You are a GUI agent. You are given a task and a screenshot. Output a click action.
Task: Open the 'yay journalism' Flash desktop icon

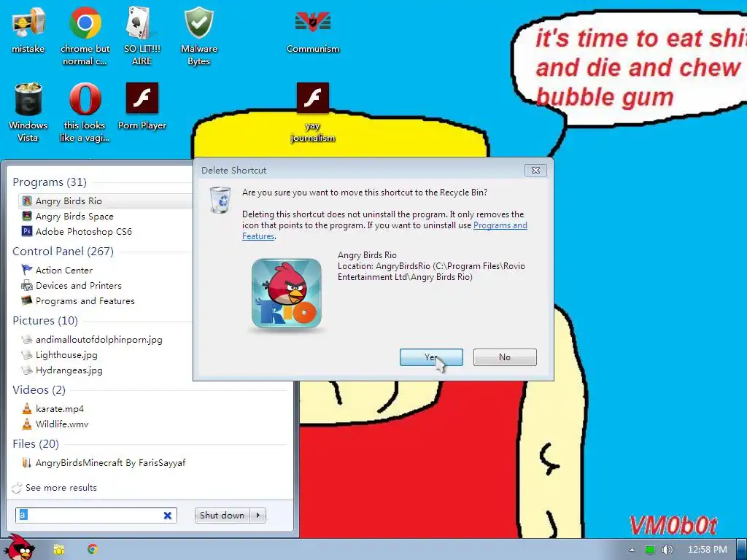(312, 112)
